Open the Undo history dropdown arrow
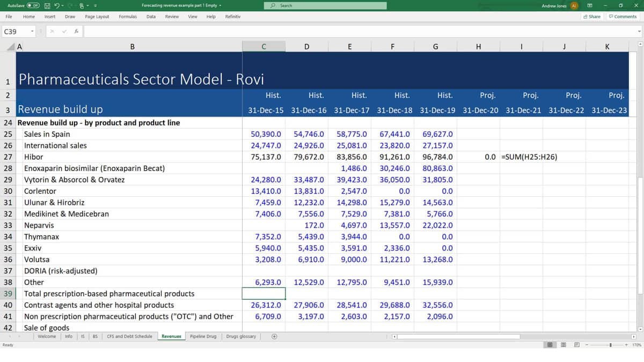 pos(62,5)
